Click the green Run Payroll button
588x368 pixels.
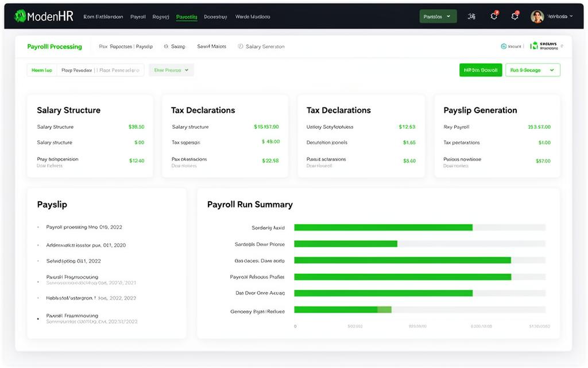tap(480, 70)
